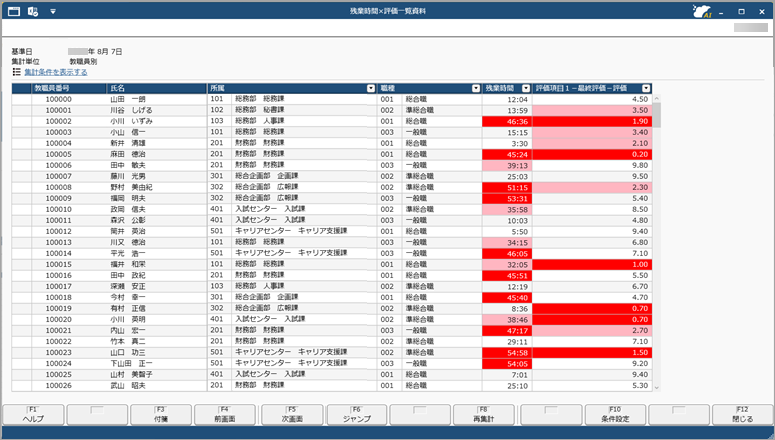This screenshot has width=775, height=440.
Task: Click the name 深瀬 安正
Action: (x=128, y=286)
